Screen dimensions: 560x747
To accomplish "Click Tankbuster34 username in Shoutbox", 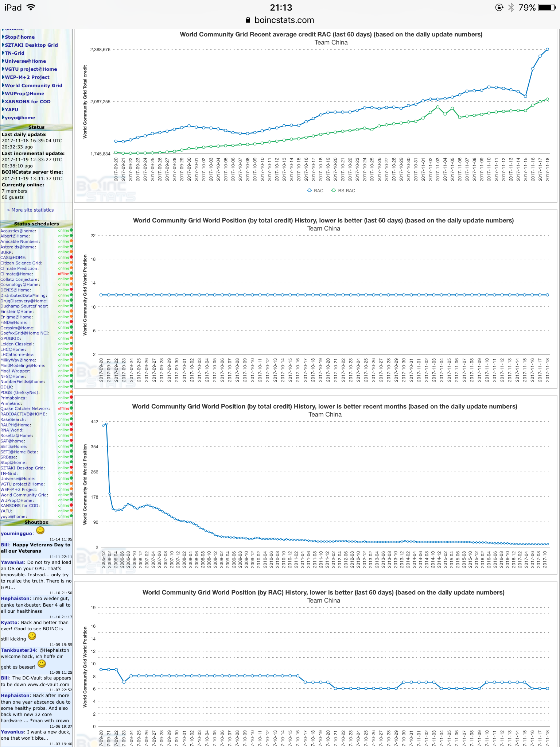I will pyautogui.click(x=19, y=650).
